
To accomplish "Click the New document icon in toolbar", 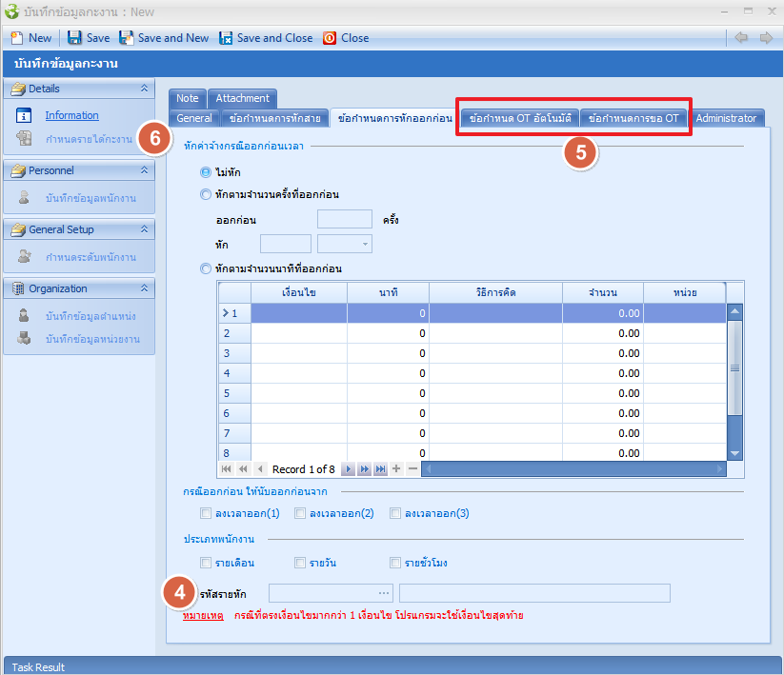I will (x=16, y=38).
